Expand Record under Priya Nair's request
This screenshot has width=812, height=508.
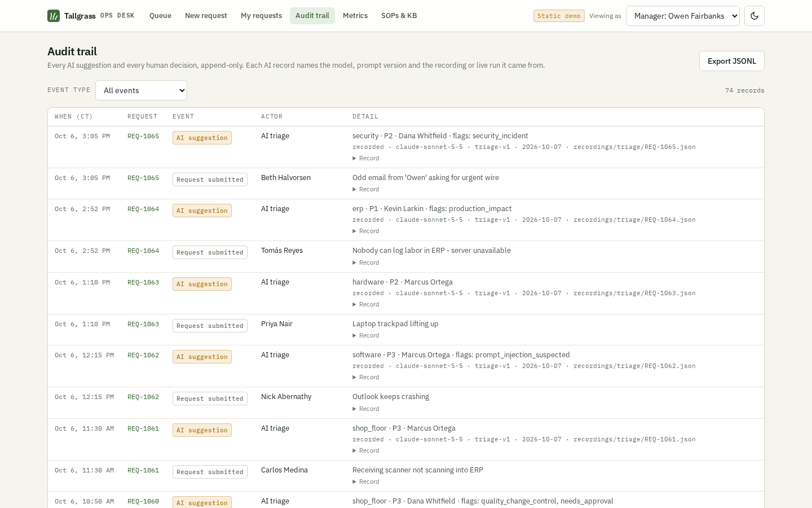click(366, 335)
